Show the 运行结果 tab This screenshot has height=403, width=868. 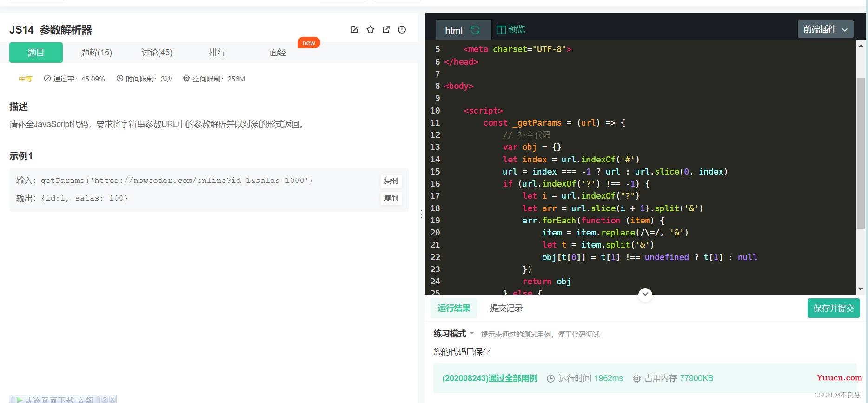(454, 308)
